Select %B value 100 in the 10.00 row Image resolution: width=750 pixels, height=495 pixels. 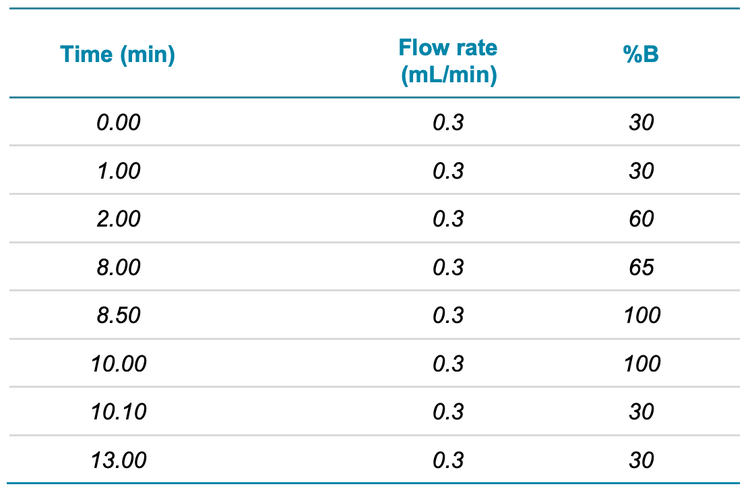[x=641, y=364]
